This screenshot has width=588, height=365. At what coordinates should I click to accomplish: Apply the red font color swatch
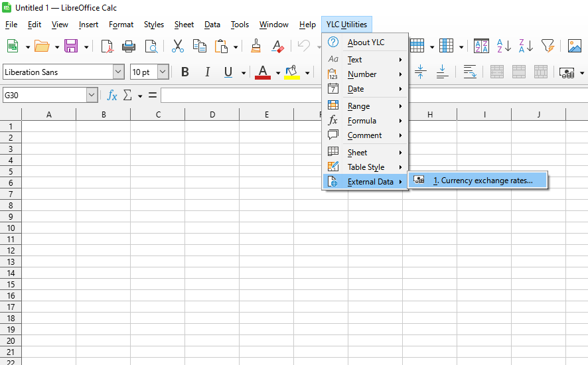(263, 72)
